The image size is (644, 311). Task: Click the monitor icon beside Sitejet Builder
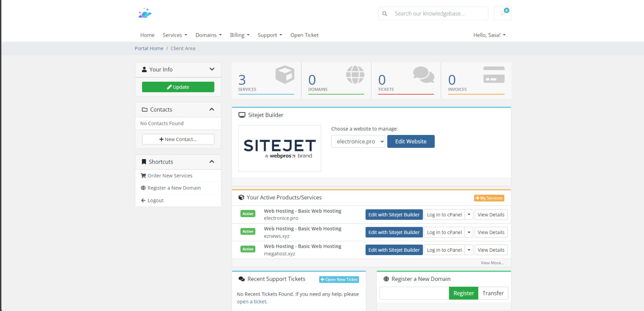coord(242,115)
